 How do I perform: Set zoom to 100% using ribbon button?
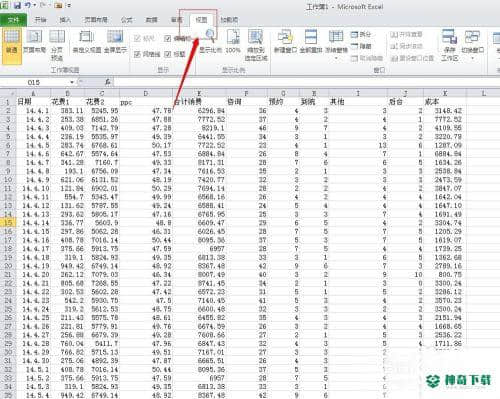click(x=233, y=42)
